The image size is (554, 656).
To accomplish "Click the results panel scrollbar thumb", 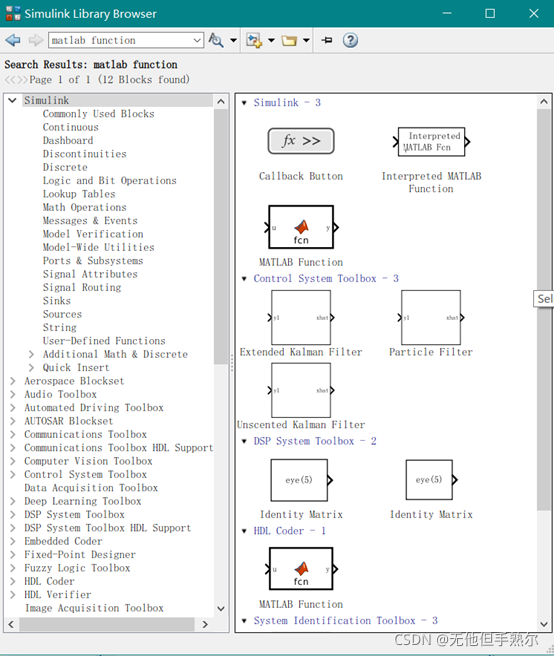I will [x=544, y=310].
